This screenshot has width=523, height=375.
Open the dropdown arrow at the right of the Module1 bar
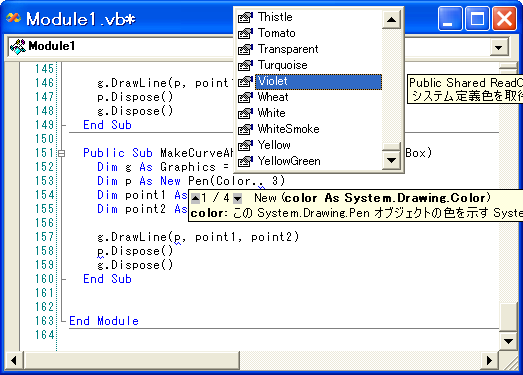coord(499,47)
